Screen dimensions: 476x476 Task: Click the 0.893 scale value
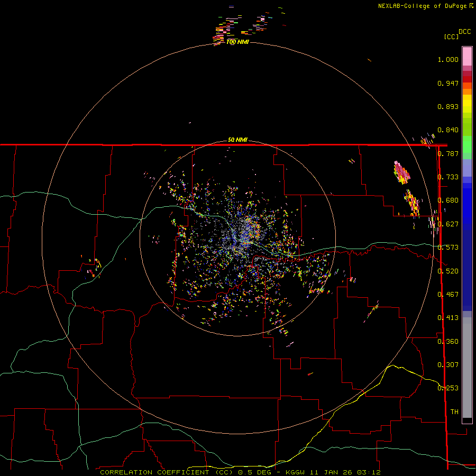(x=448, y=106)
